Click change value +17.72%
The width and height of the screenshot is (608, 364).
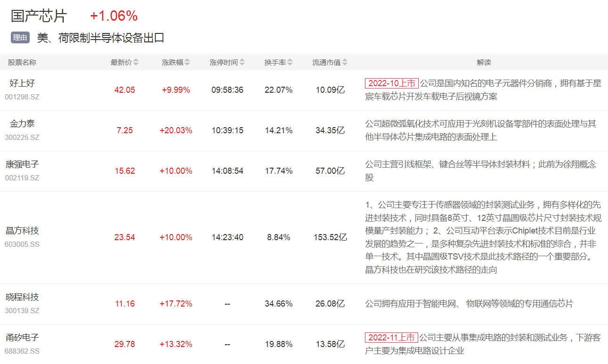[176, 304]
